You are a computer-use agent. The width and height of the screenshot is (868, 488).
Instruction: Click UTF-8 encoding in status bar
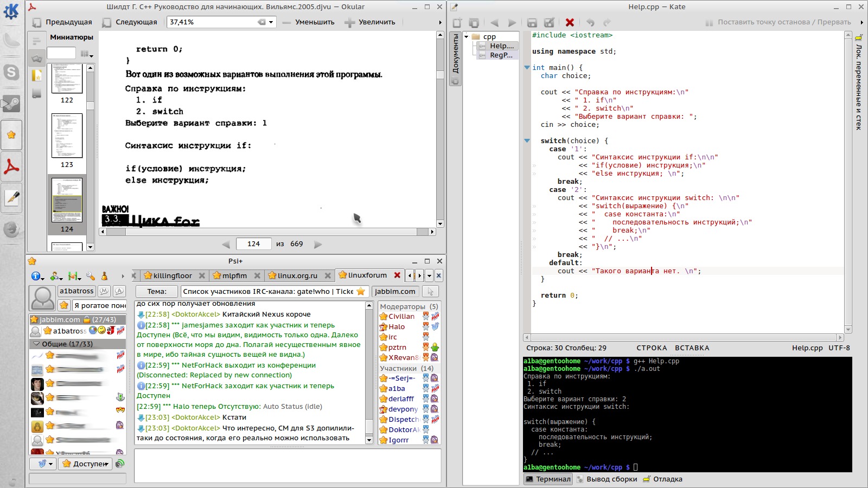[x=839, y=348]
